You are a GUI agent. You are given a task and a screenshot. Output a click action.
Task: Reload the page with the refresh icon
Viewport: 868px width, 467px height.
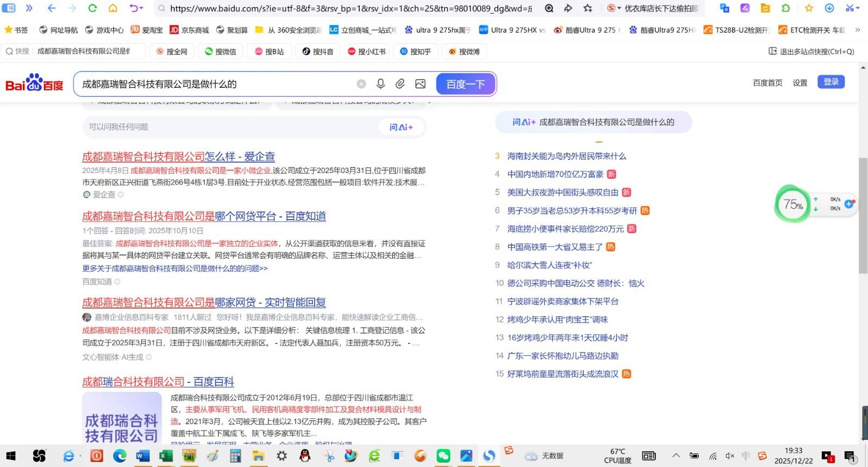pyautogui.click(x=92, y=8)
